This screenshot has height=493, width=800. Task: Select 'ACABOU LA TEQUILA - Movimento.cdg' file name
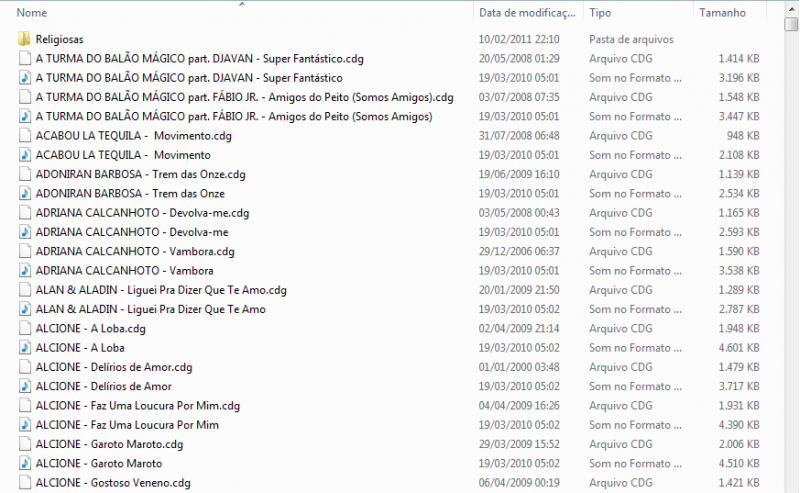(x=134, y=136)
